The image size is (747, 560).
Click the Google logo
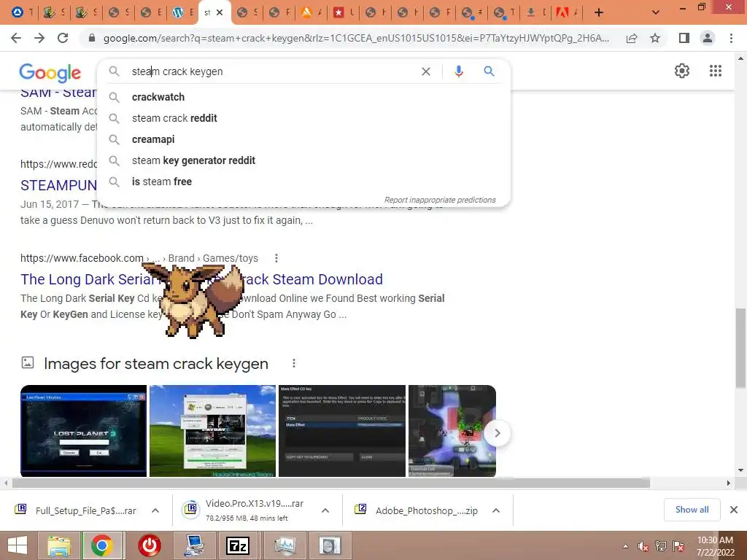[x=50, y=73]
